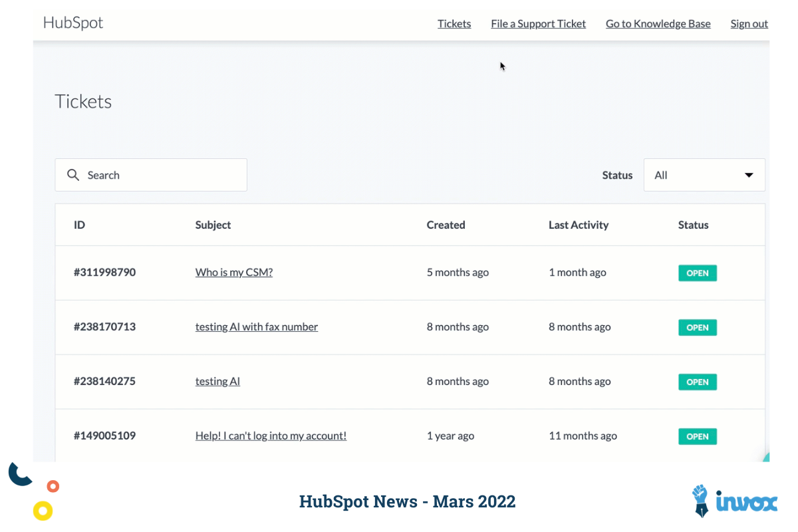Open ticket "Who is my CSM?"
The width and height of the screenshot is (798, 532).
234,273
